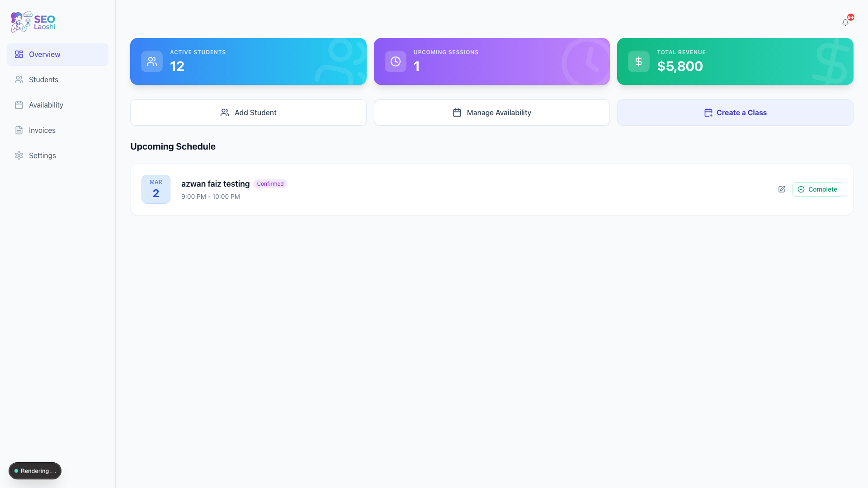Click the azwan faiz testing session title
This screenshot has height=488, width=868.
(215, 184)
